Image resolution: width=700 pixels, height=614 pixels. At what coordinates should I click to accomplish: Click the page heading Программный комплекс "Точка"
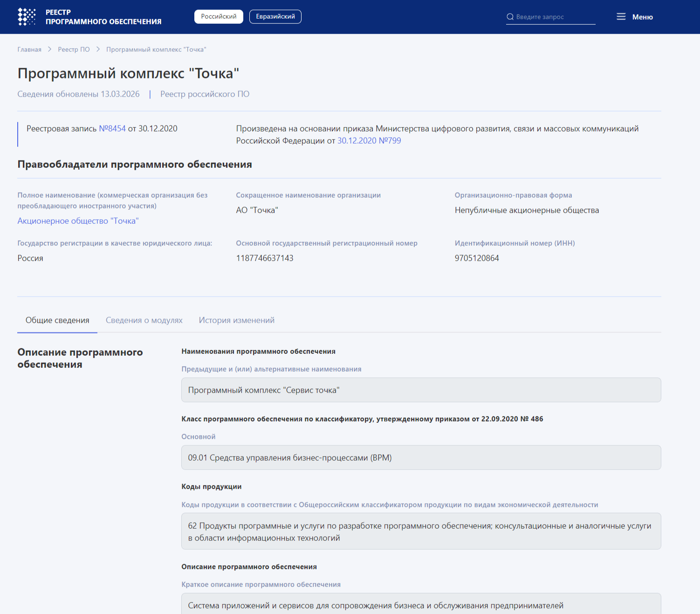pyautogui.click(x=128, y=73)
